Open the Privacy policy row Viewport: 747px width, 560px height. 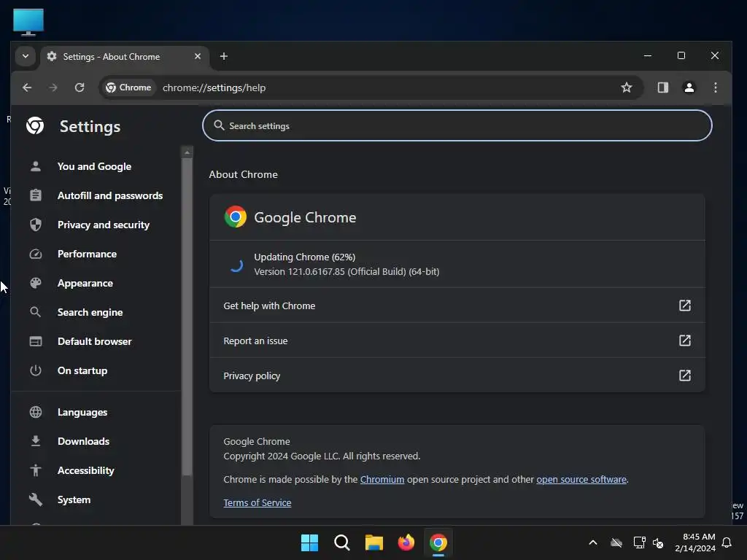click(x=457, y=376)
